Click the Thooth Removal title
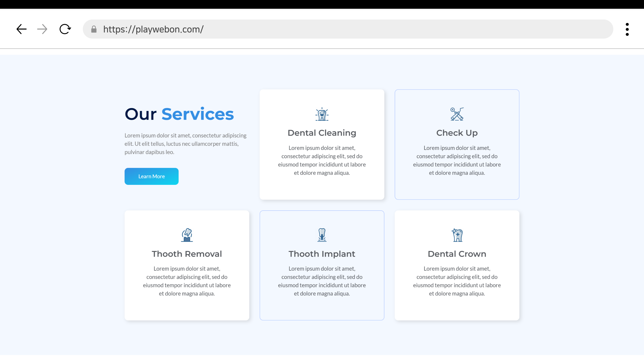644x362 pixels. (187, 254)
